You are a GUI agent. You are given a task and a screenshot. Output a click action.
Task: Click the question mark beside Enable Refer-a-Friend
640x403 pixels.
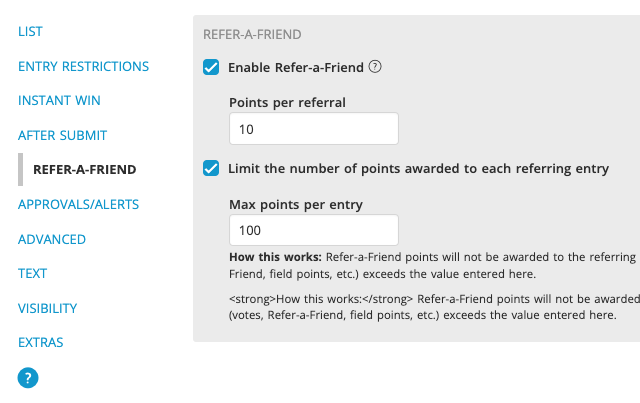click(x=375, y=67)
